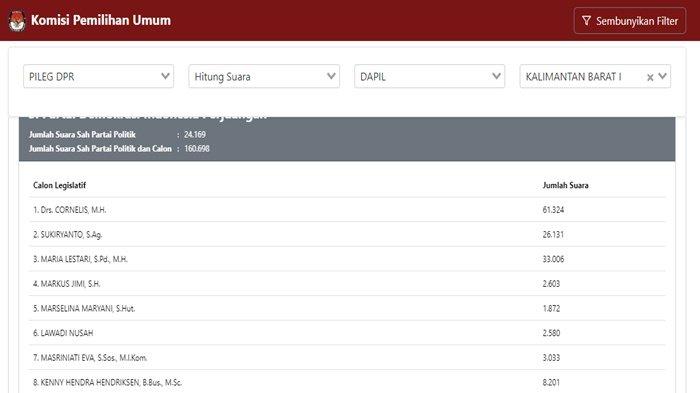Screen dimensions: 700x393
Task: Click party vote total 24.169
Action: point(195,134)
